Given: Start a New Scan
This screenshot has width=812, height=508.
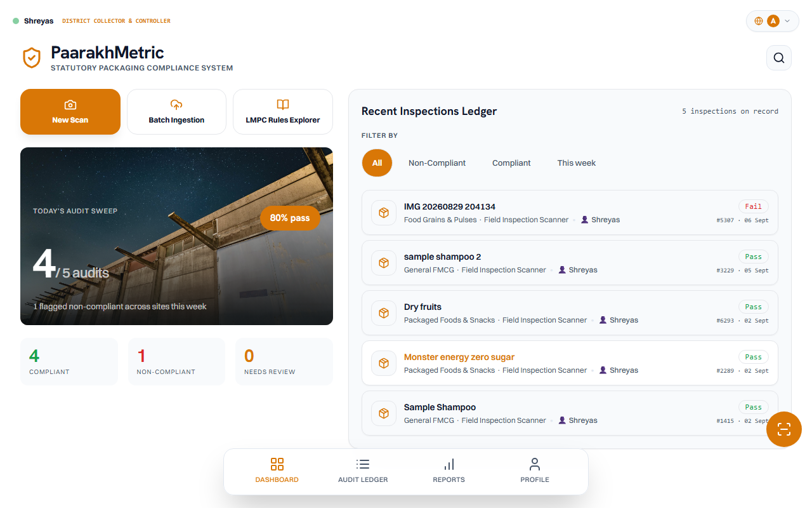Looking at the screenshot, I should 70,112.
